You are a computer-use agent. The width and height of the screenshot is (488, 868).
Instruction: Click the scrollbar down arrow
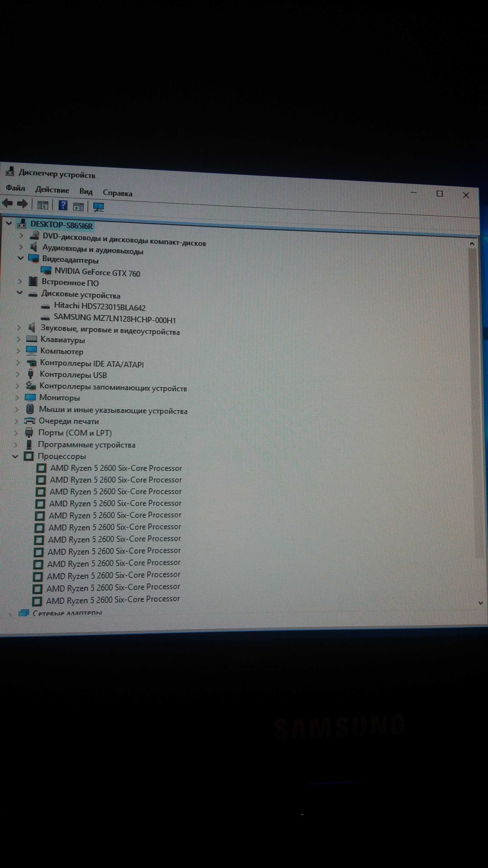[481, 603]
